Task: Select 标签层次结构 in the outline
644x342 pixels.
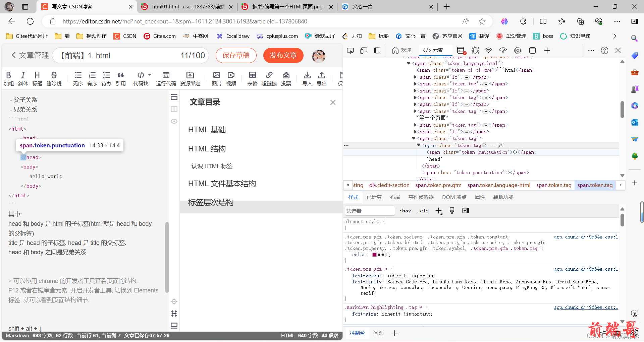Action: click(x=211, y=202)
